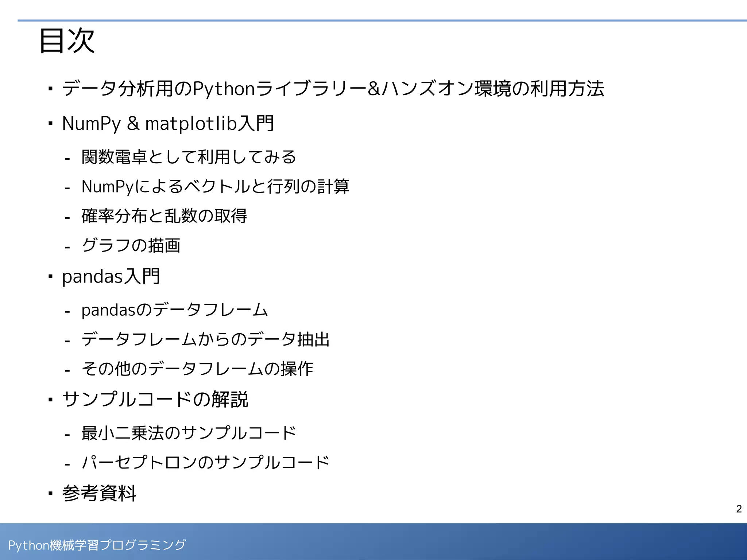Click NumPyによるベクトルと行列の計算 line
This screenshot has width=747, height=560.
[x=215, y=186]
